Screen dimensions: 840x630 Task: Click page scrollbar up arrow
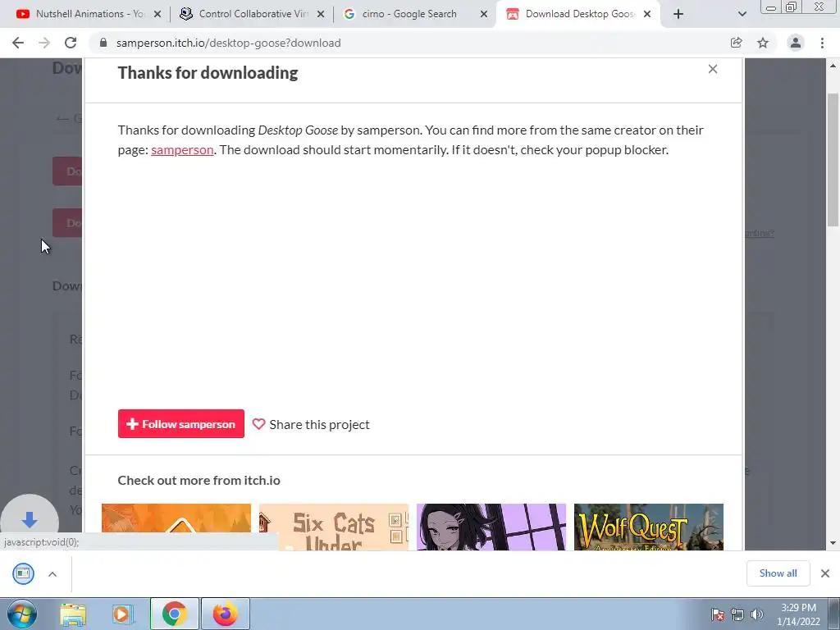tap(833, 66)
